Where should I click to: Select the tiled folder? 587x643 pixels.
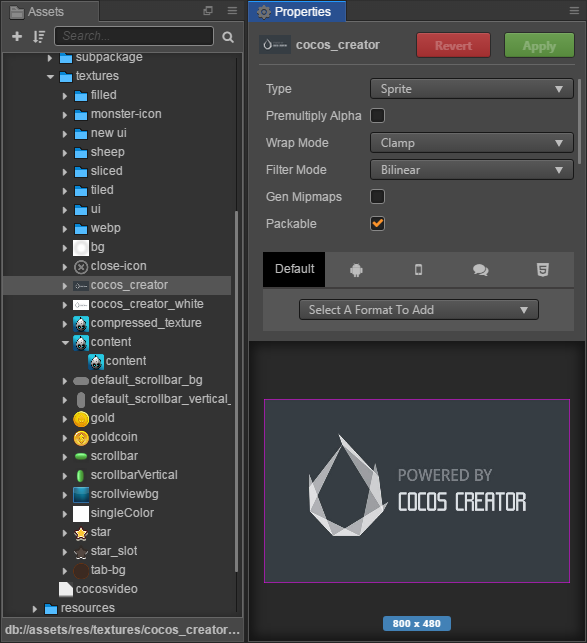click(x=102, y=190)
